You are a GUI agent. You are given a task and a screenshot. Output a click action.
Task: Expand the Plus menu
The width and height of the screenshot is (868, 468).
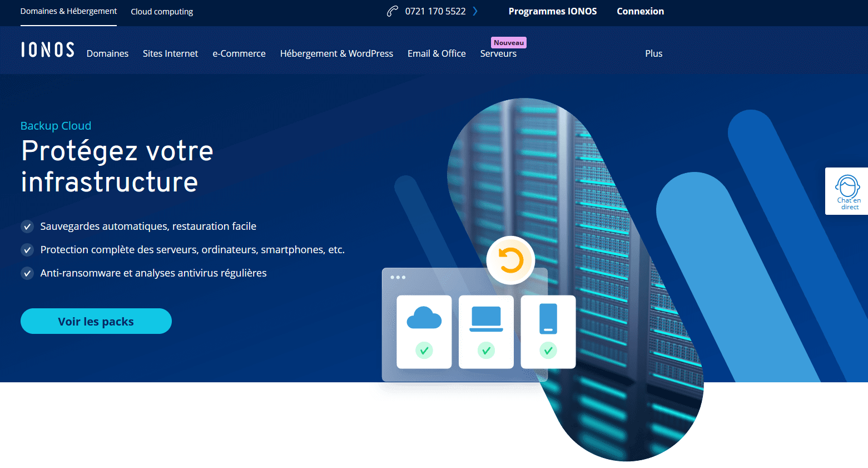(654, 53)
